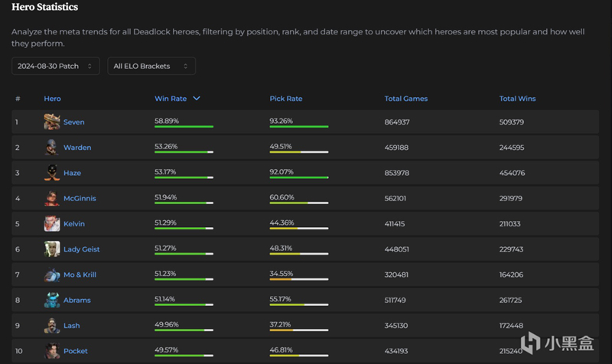Sort table by Total Wins header

coord(517,99)
